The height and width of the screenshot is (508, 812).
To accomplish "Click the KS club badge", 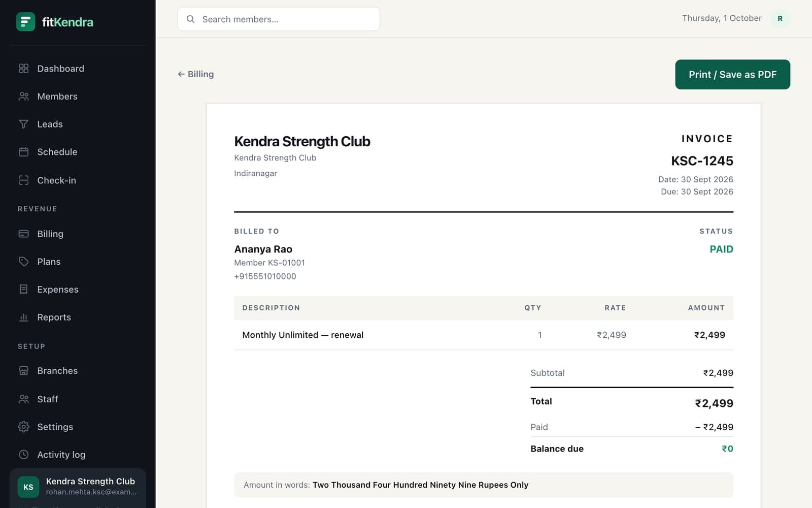I will point(28,487).
